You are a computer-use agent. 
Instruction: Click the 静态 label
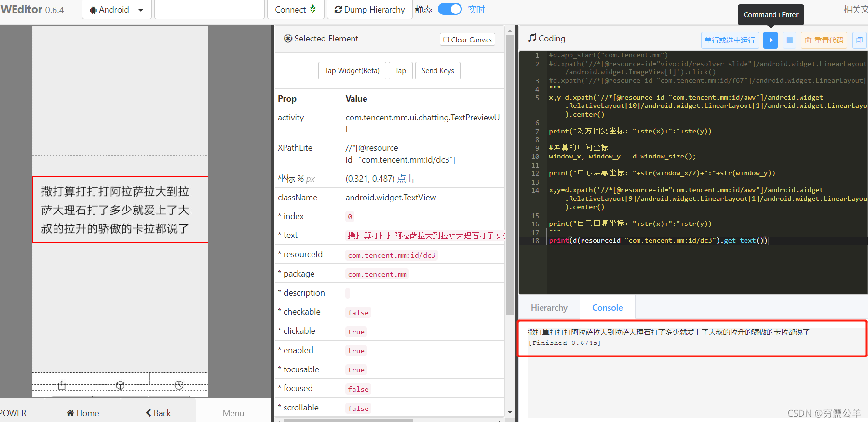point(423,10)
